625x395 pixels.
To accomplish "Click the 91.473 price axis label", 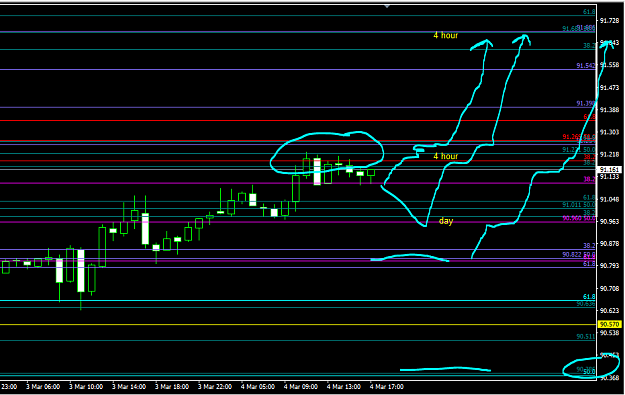I will [x=609, y=87].
